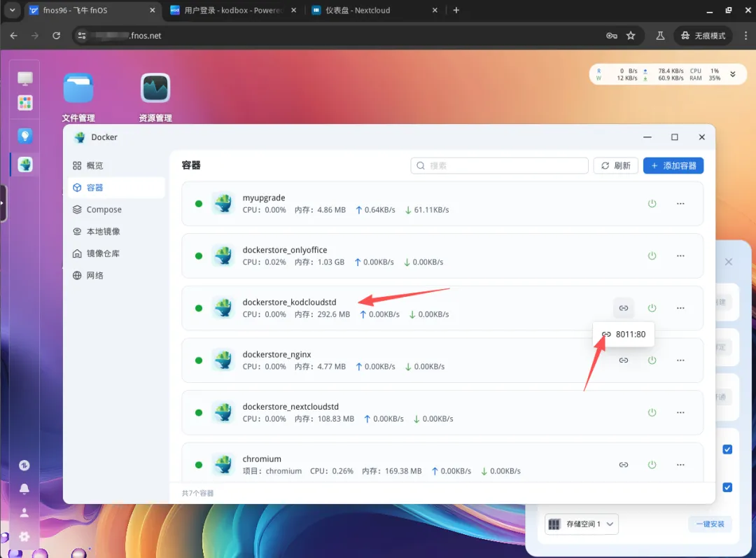The image size is (756, 558).
Task: Open Compose in Docker sidebar
Action: 115,209
